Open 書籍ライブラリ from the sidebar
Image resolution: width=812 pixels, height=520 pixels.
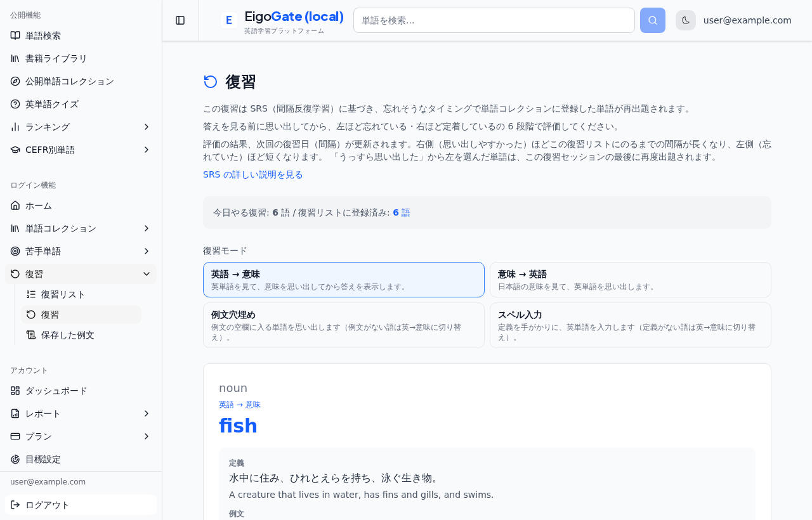pyautogui.click(x=81, y=58)
